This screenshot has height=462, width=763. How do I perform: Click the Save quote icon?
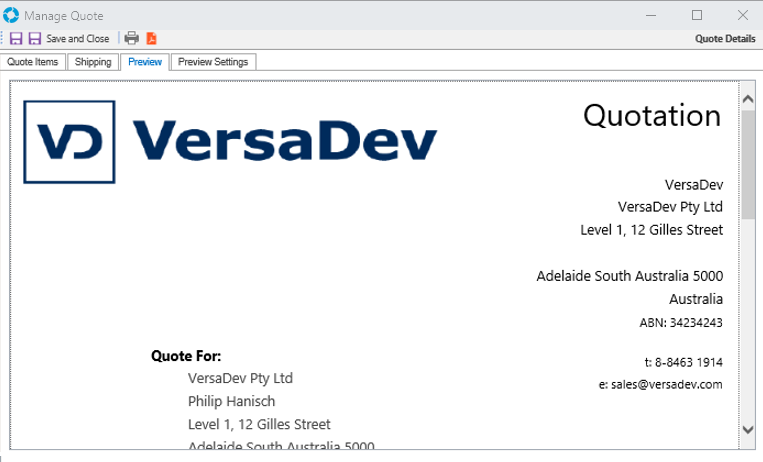16,39
